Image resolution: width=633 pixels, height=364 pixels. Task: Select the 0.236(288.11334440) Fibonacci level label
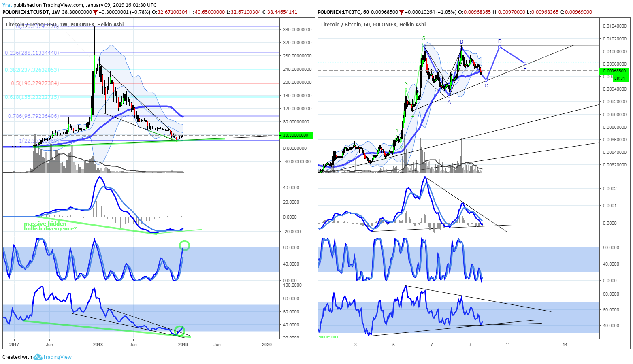point(32,53)
